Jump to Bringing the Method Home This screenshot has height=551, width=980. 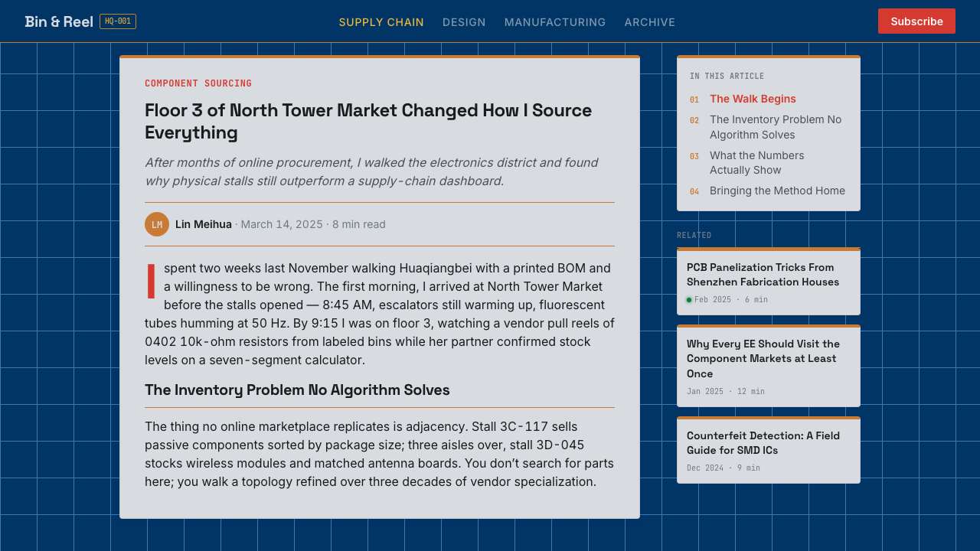click(x=777, y=191)
